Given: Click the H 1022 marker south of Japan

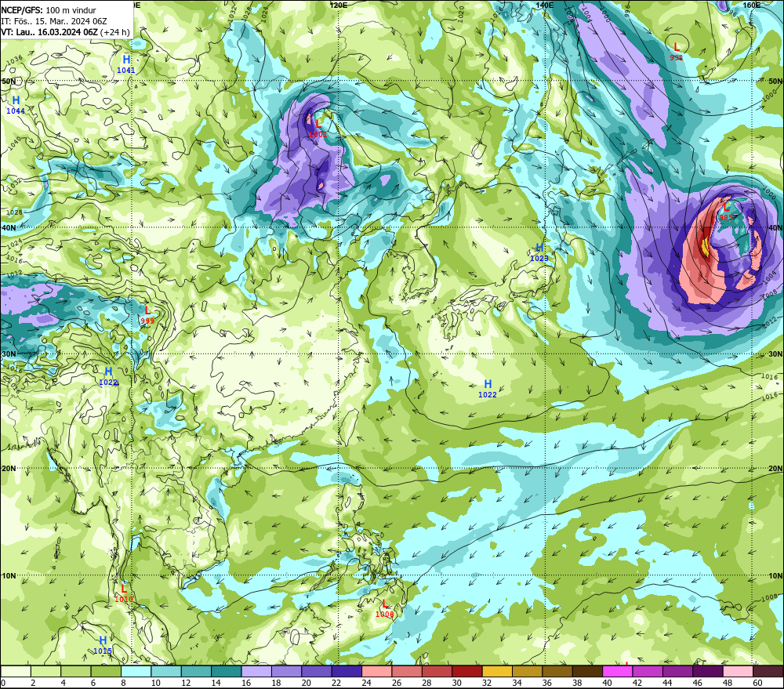Looking at the screenshot, I should [488, 389].
